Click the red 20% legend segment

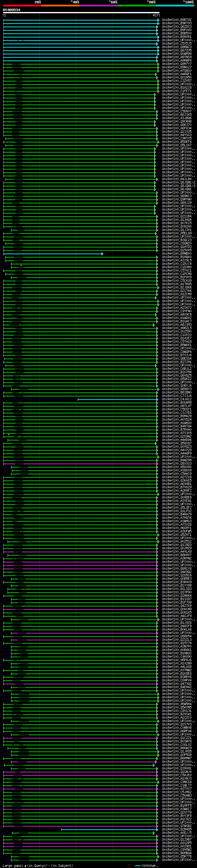click(x=22, y=6)
